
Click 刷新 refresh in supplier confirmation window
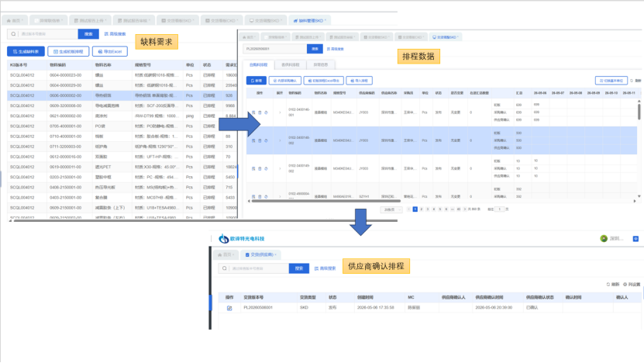coord(613,285)
